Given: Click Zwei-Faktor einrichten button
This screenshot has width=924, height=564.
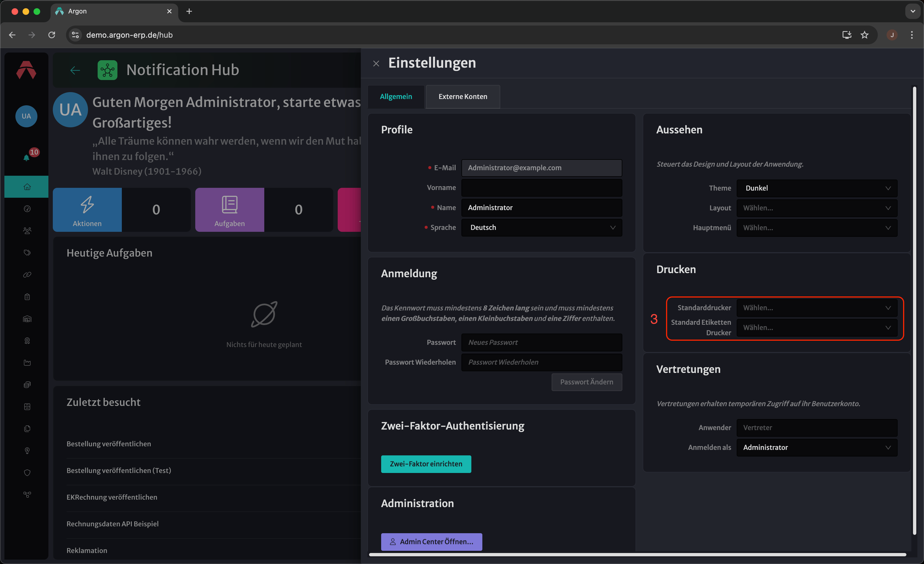Looking at the screenshot, I should 426,464.
